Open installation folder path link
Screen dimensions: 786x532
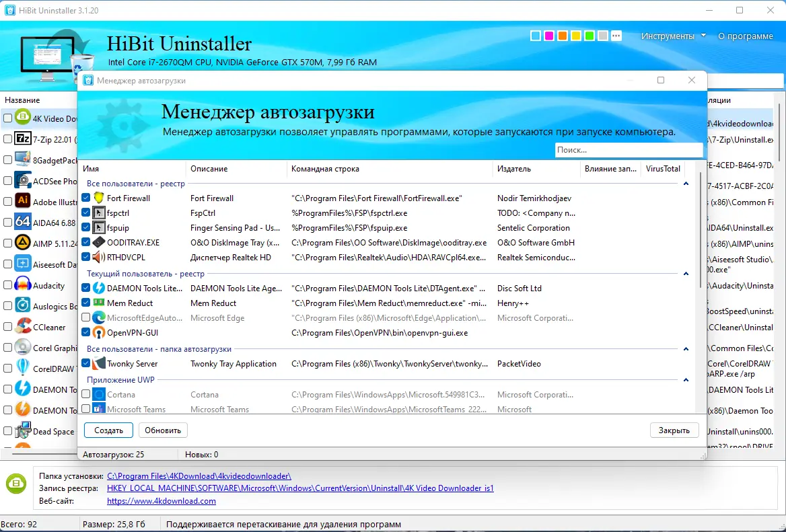[199, 476]
